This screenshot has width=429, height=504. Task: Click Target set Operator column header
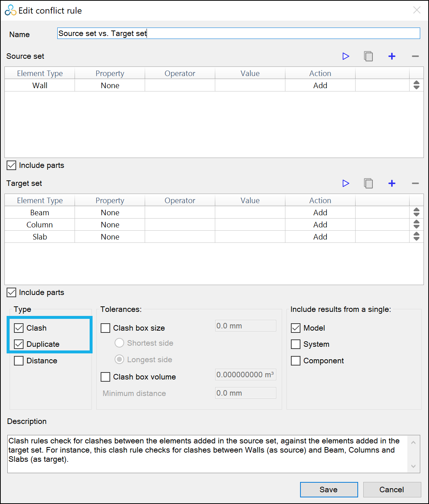[x=180, y=200]
